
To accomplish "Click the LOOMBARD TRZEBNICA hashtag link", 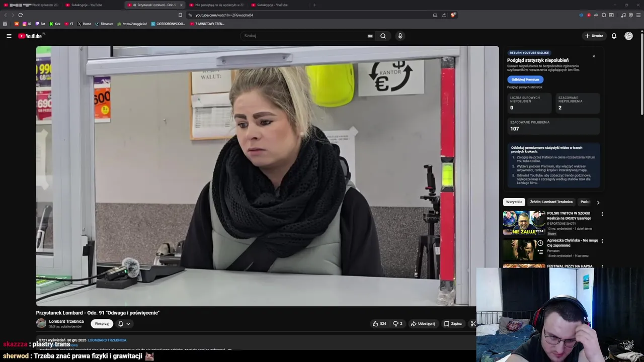I will tap(107, 340).
